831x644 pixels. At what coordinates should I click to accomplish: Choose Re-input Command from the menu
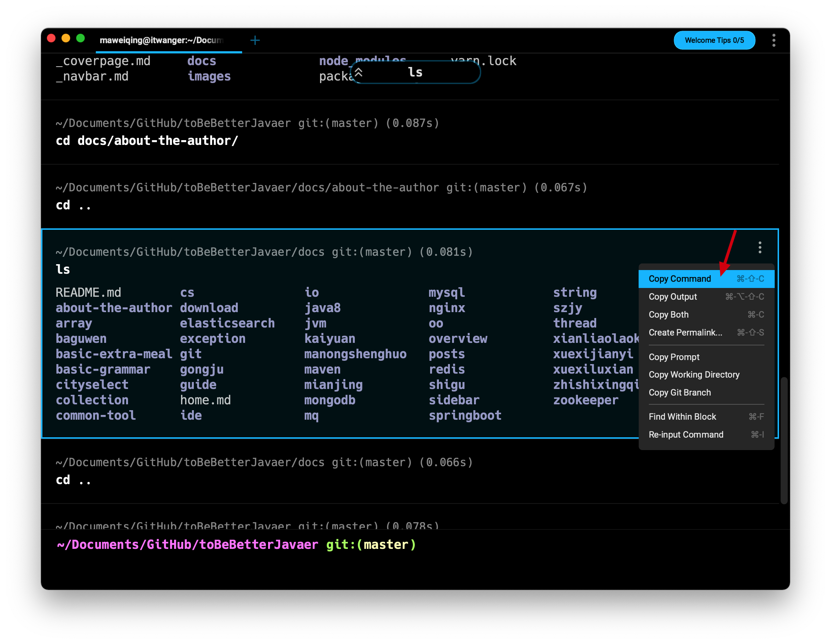[686, 434]
